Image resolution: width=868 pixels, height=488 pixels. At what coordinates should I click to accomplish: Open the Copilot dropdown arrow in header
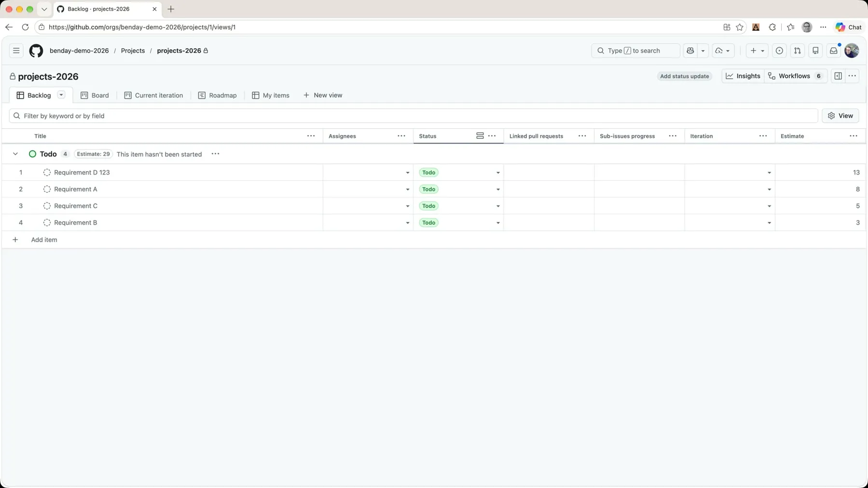(703, 51)
